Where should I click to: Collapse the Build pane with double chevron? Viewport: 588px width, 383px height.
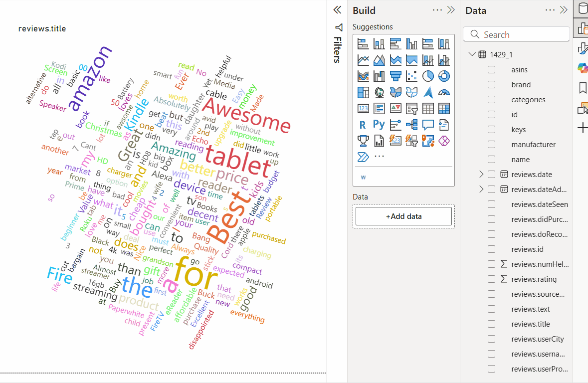pyautogui.click(x=451, y=10)
